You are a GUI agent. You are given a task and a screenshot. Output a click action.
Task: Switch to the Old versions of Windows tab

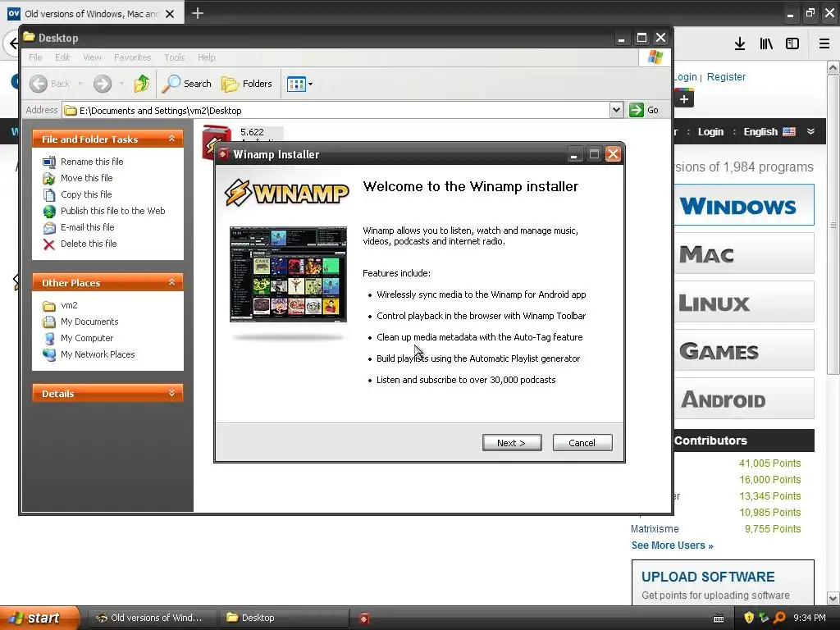pos(91,13)
